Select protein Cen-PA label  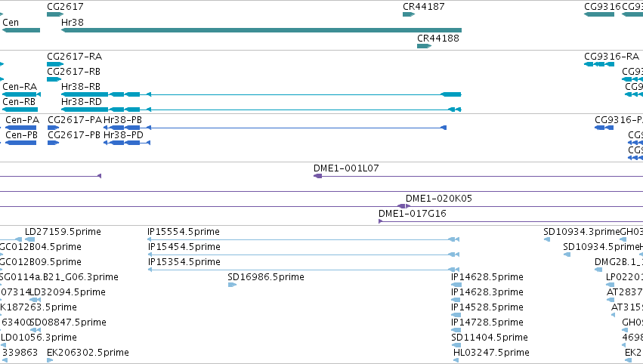tap(22, 119)
